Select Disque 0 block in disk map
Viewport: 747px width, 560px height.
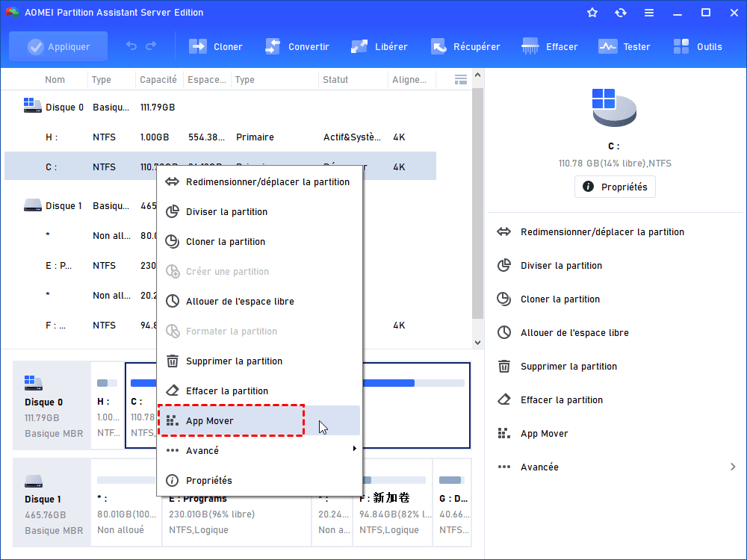[x=52, y=405]
